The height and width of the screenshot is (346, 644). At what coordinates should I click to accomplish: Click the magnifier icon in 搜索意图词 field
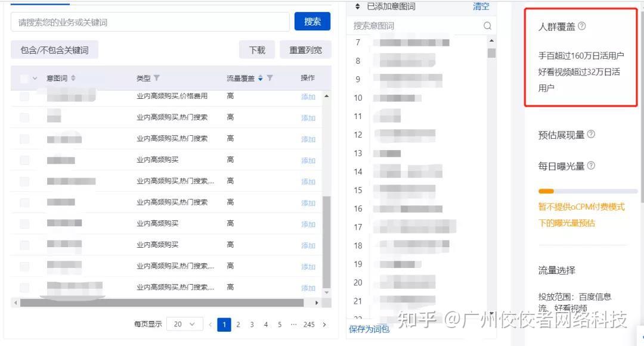tap(488, 26)
